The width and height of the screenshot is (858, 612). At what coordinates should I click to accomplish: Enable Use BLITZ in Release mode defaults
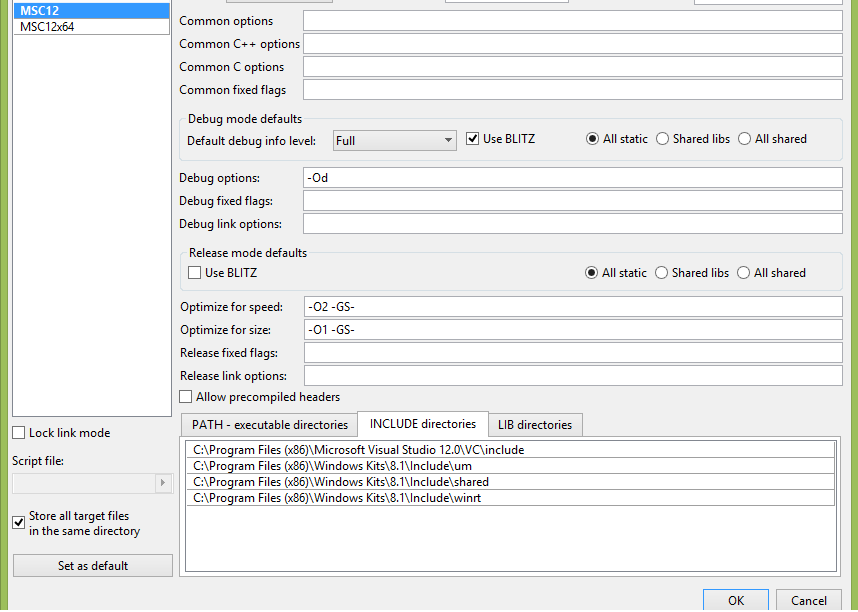pyautogui.click(x=194, y=272)
